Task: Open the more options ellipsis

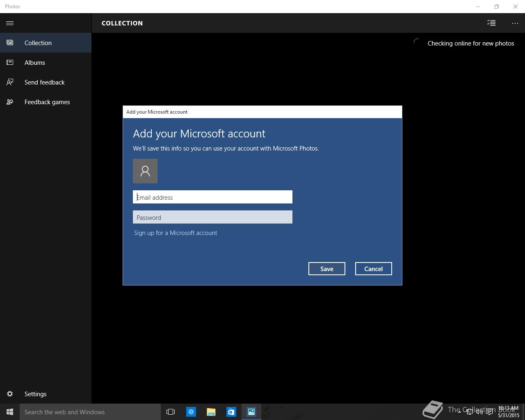Action: pyautogui.click(x=515, y=23)
